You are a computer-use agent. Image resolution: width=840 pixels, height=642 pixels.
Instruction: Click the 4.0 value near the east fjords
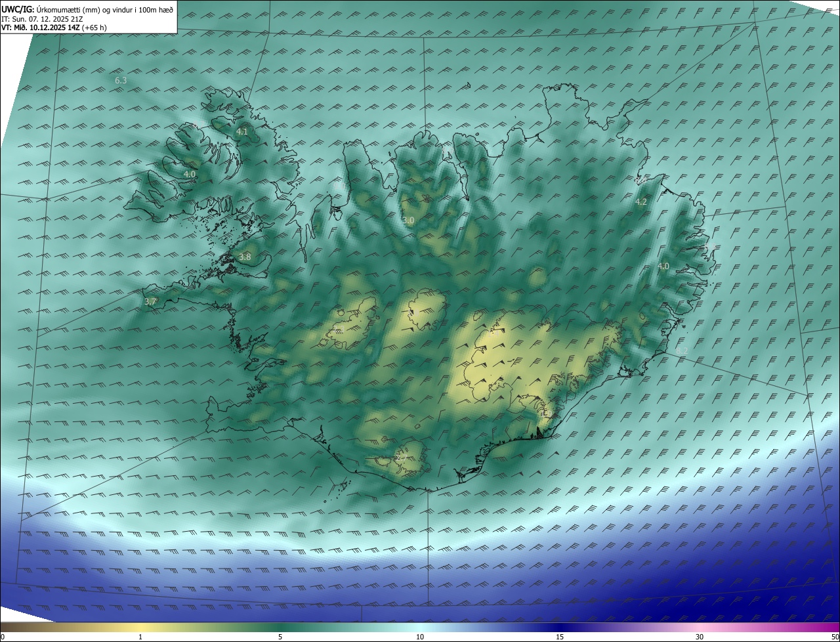663,267
